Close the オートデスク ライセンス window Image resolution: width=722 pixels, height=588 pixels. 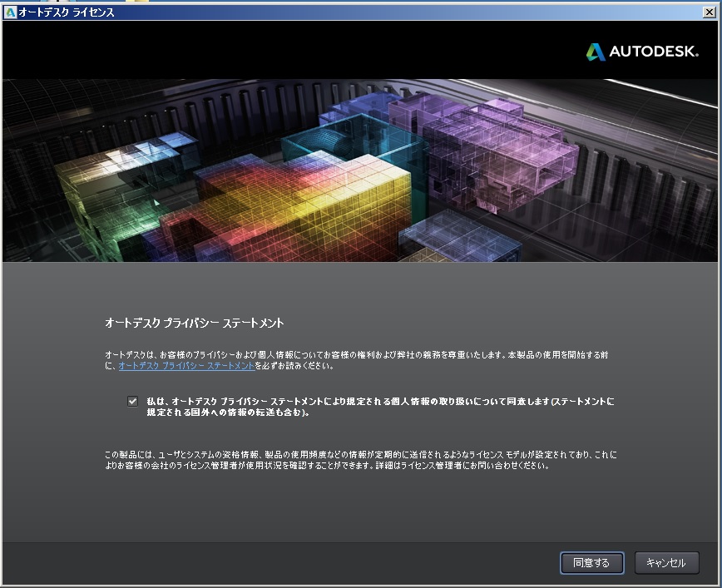[710, 12]
